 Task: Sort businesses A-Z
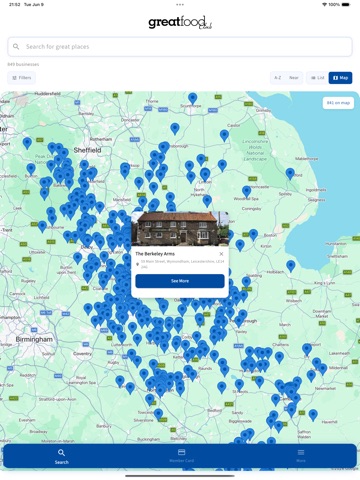click(278, 78)
